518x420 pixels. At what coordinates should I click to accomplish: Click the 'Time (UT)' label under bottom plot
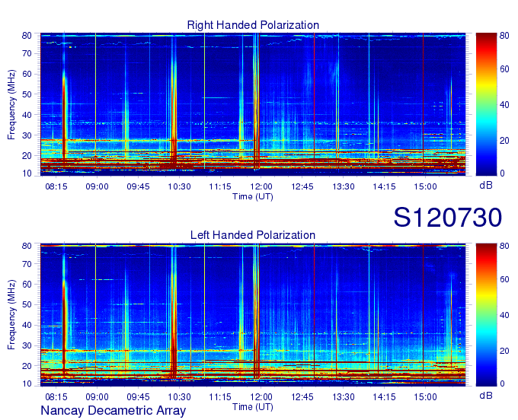click(253, 407)
